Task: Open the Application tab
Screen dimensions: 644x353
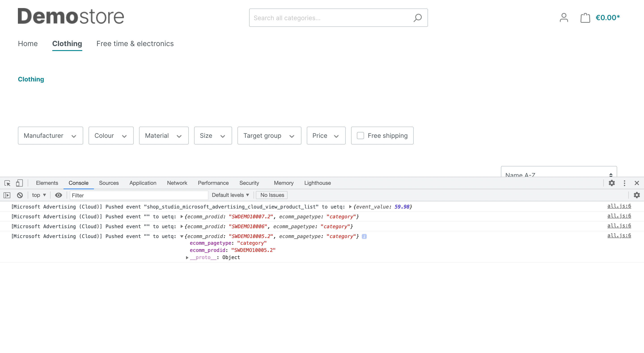Action: [143, 183]
